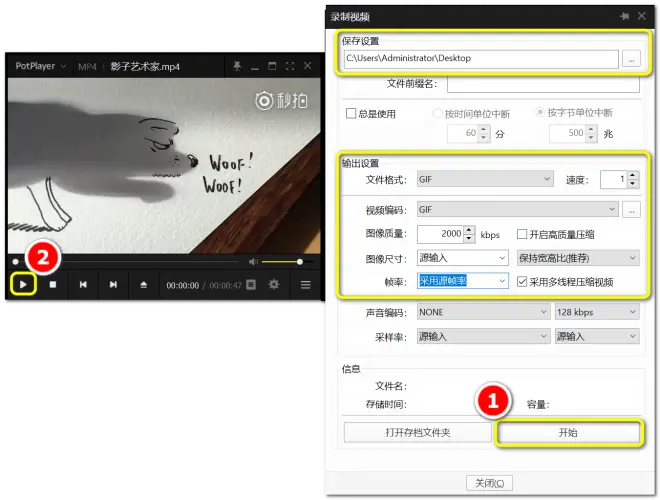Viewport: 660px width, 500px height.
Task: Click the 开始 button to record
Action: click(568, 433)
